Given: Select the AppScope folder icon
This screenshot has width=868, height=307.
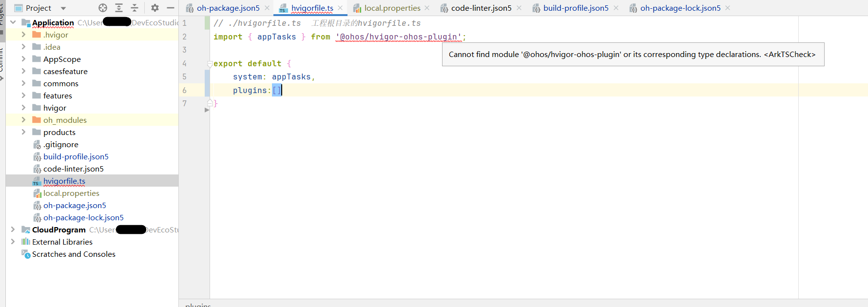Looking at the screenshot, I should click(x=37, y=59).
